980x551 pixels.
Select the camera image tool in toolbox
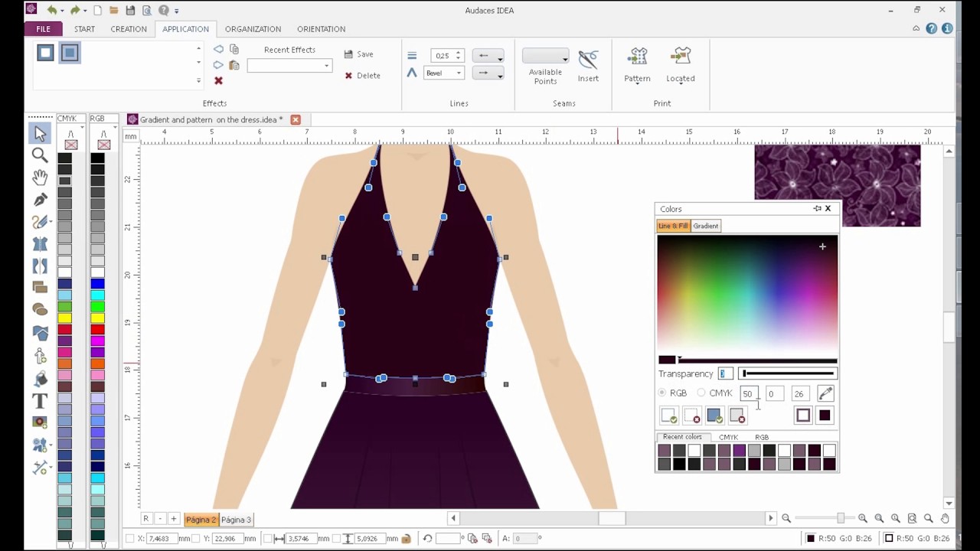(40, 422)
